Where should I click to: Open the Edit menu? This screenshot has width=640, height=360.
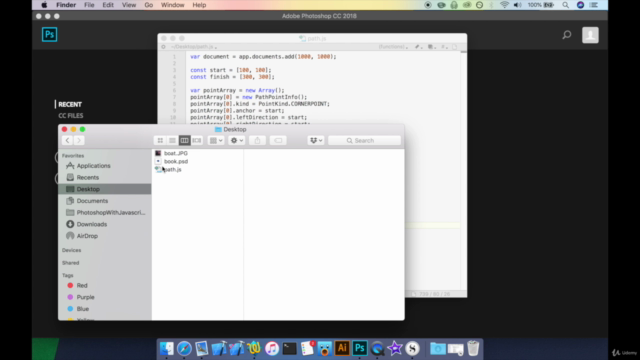pos(108,5)
